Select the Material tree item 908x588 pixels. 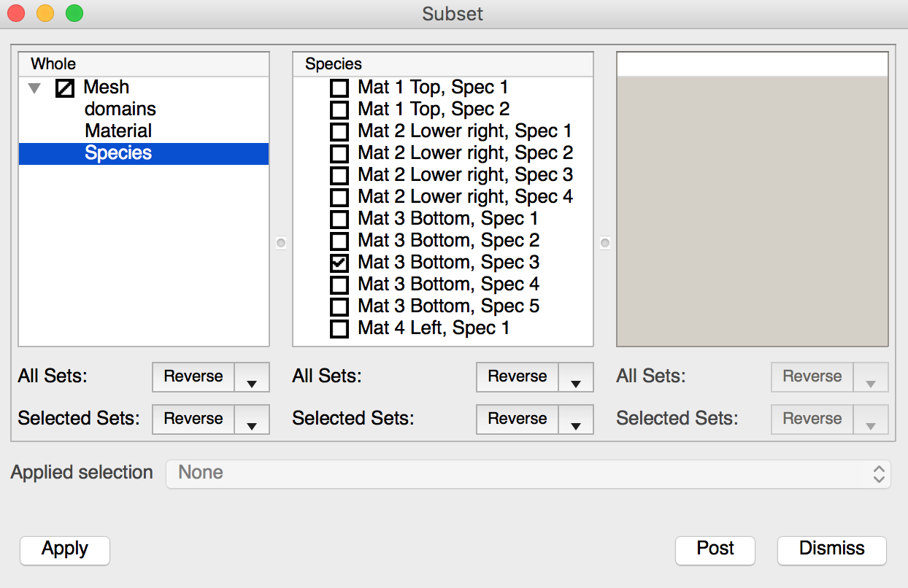point(118,131)
